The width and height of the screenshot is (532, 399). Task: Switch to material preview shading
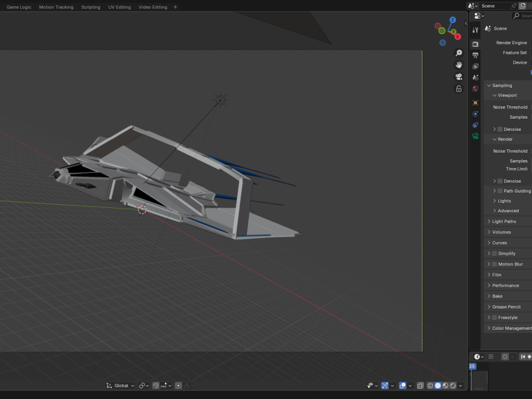coord(445,385)
